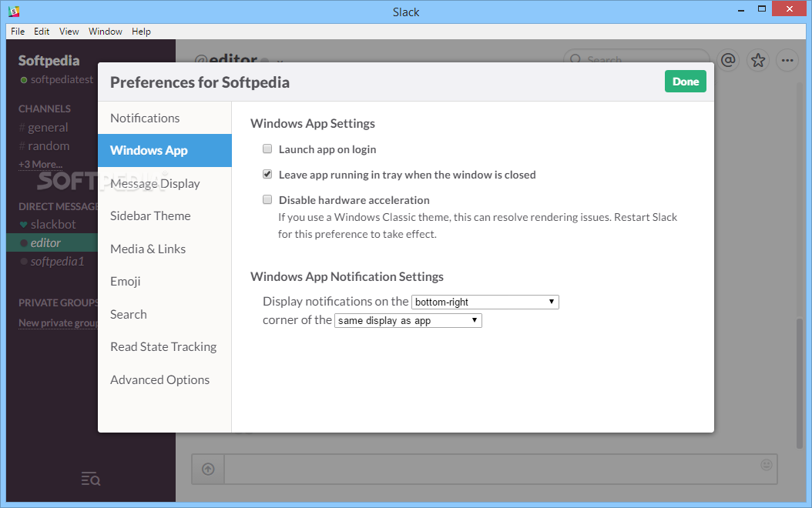Go to Emoji preferences
Viewport: 812px width, 508px height.
(x=165, y=282)
